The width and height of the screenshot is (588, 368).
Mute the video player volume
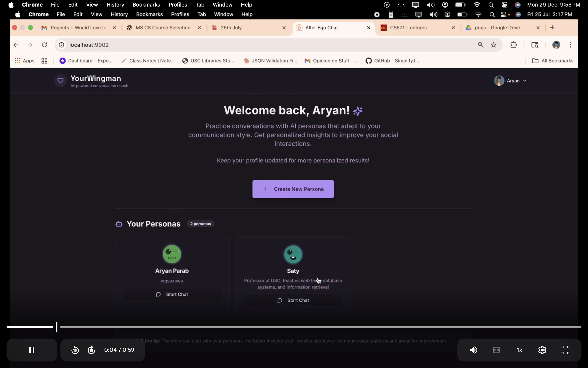click(x=473, y=350)
